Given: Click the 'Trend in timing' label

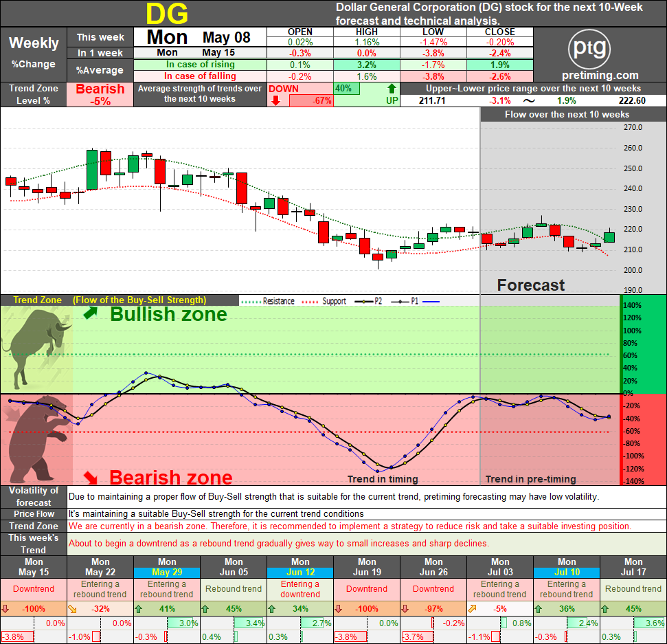Looking at the screenshot, I should tap(383, 479).
